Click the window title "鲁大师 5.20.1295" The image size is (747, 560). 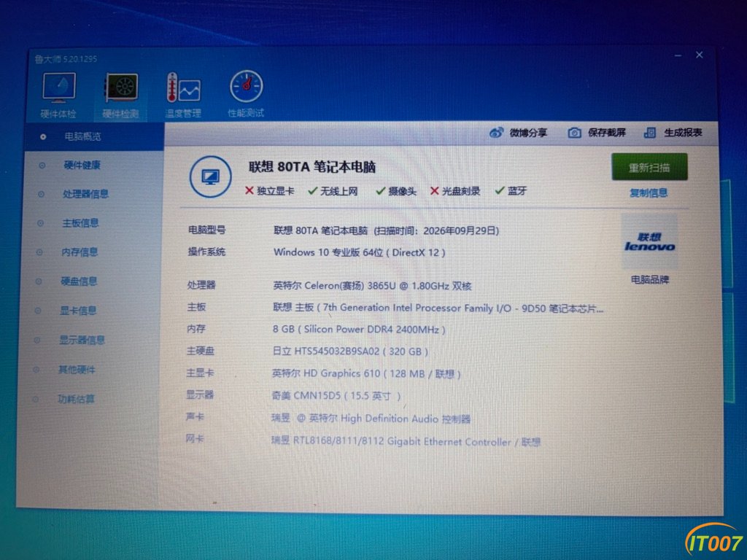click(x=66, y=59)
